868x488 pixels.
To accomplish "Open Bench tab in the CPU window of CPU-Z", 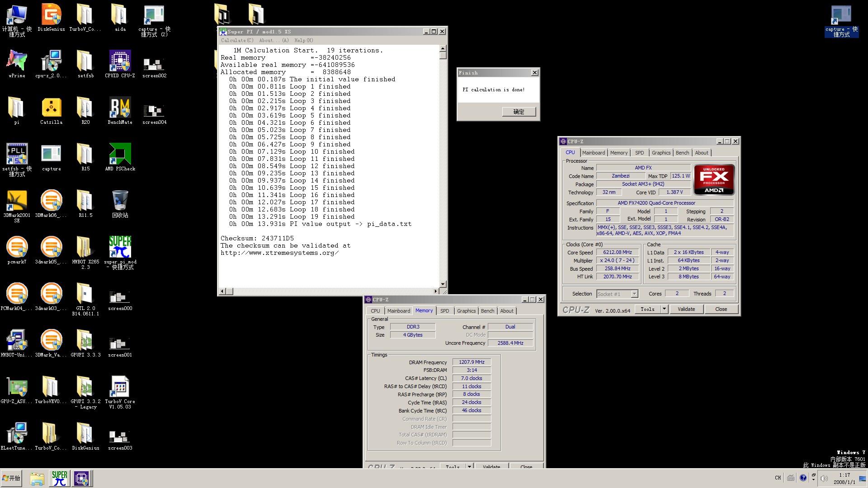I will coord(682,153).
